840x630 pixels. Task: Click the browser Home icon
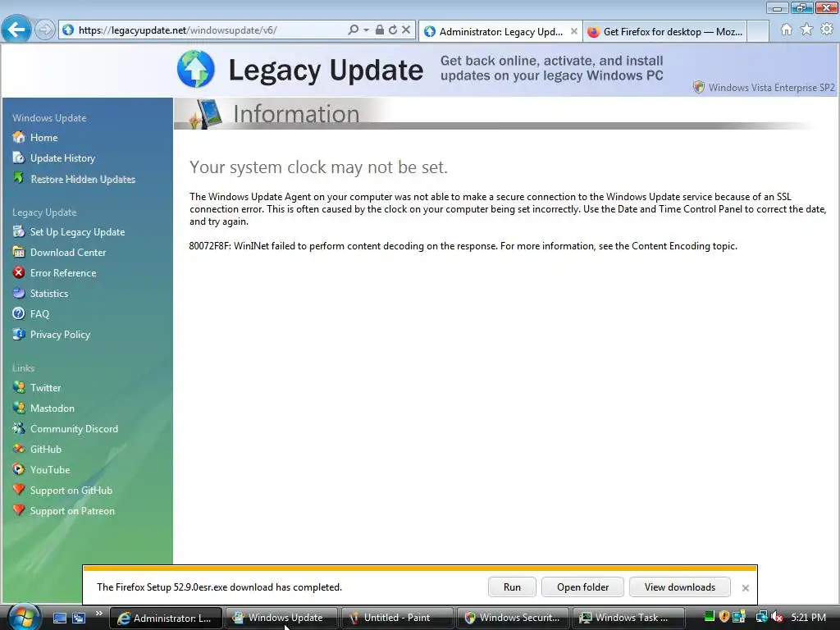787,30
